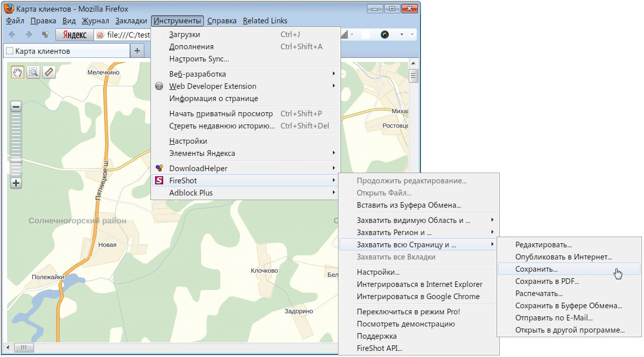Zoom out the map with minus button
The image size is (644, 357).
(x=16, y=107)
